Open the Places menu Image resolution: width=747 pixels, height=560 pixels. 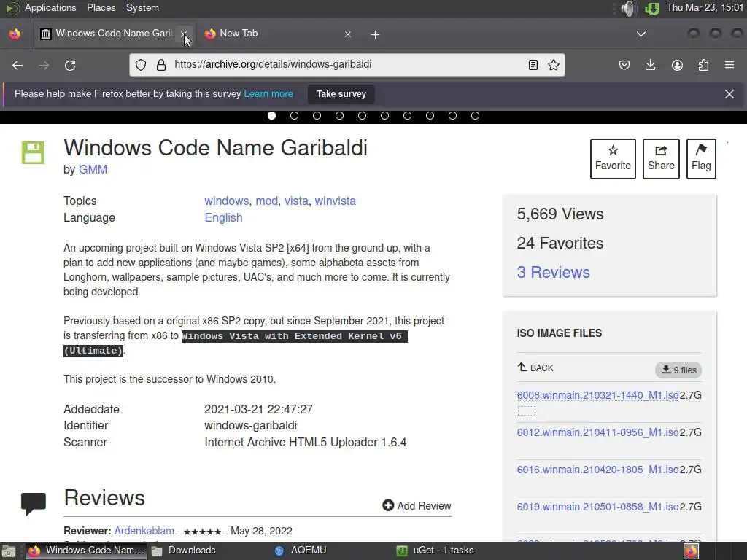[x=101, y=7]
